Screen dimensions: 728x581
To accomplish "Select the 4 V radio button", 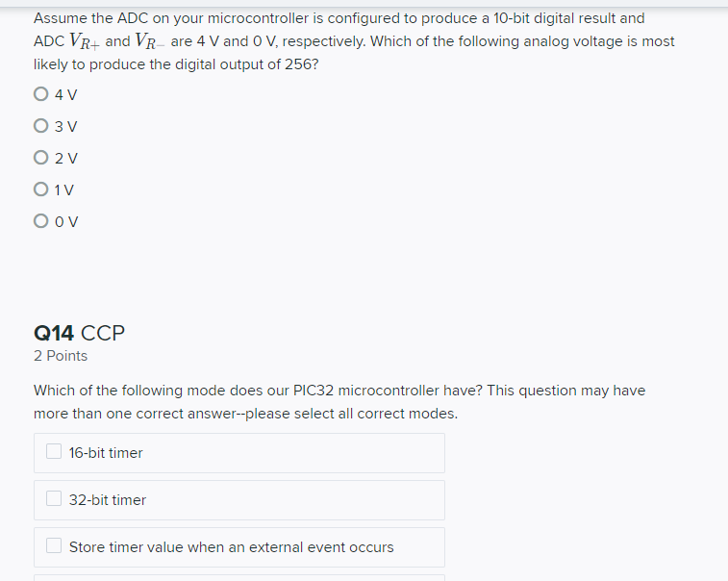I will coord(40,94).
